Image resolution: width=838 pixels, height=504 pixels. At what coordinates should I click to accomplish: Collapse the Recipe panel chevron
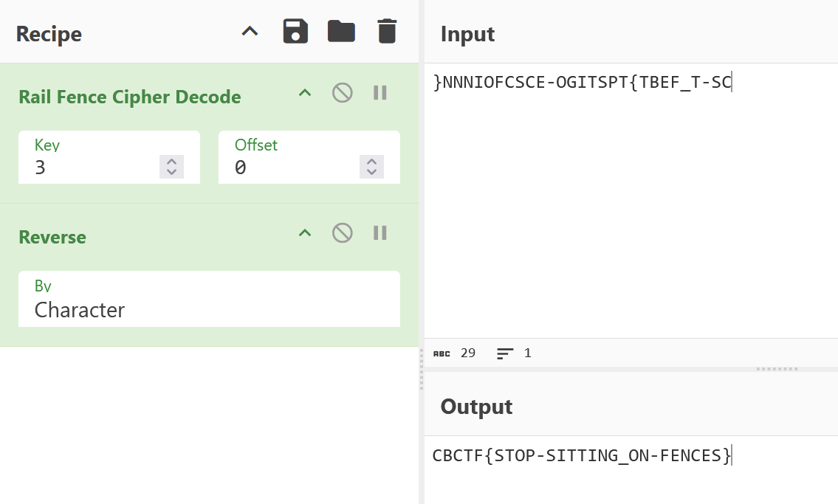pyautogui.click(x=250, y=32)
